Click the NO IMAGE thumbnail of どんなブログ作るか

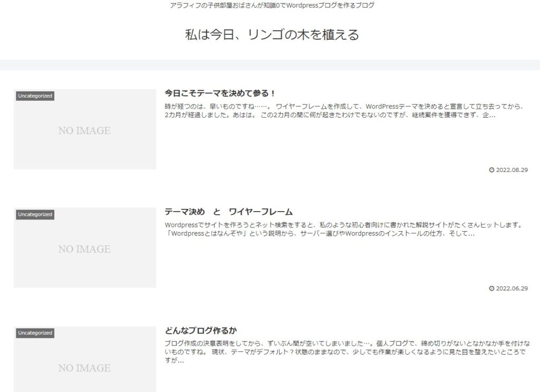coord(84,367)
